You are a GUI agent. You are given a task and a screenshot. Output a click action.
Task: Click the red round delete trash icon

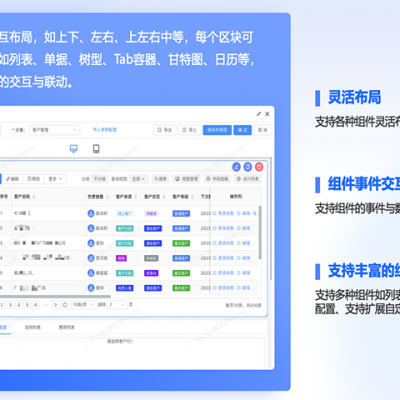click(259, 167)
